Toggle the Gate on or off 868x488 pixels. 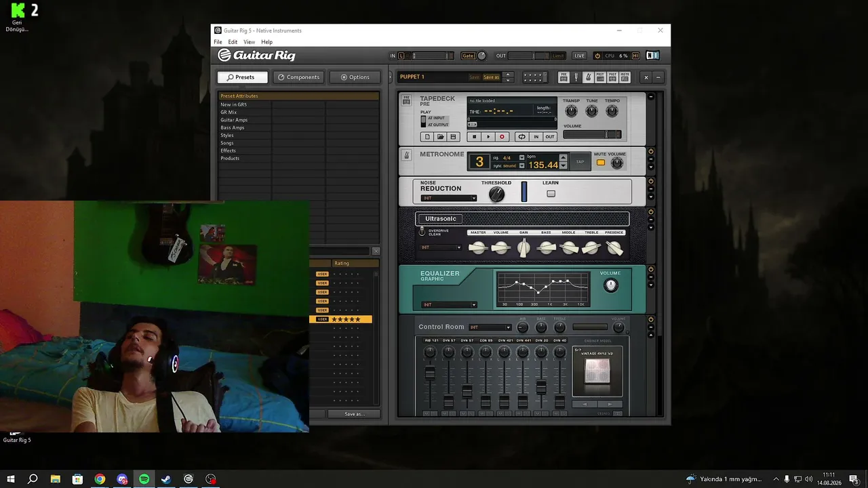[468, 56]
